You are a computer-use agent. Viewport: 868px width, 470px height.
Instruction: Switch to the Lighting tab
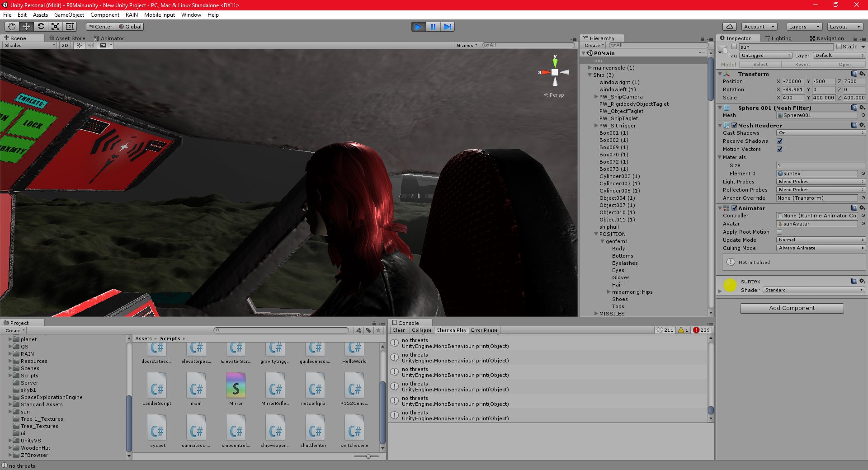tap(778, 38)
